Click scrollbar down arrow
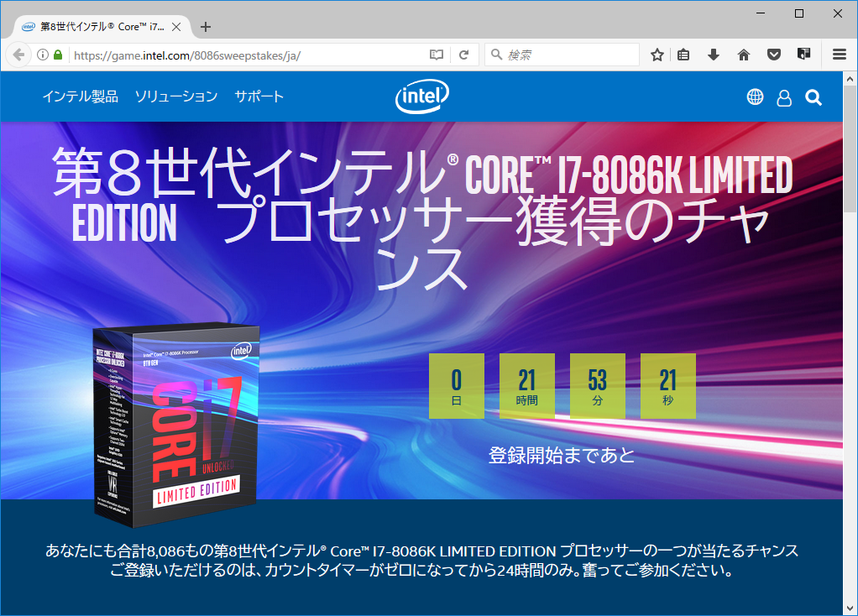The image size is (858, 616). pos(850,608)
